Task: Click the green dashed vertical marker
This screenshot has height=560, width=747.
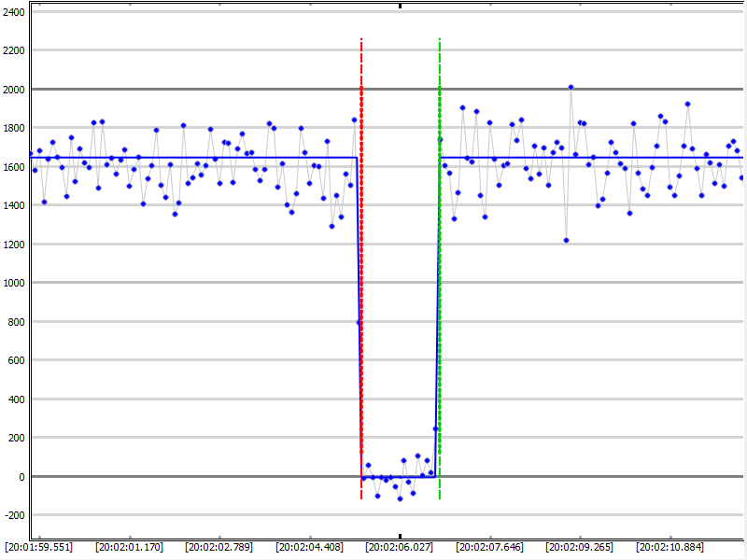Action: (x=440, y=280)
